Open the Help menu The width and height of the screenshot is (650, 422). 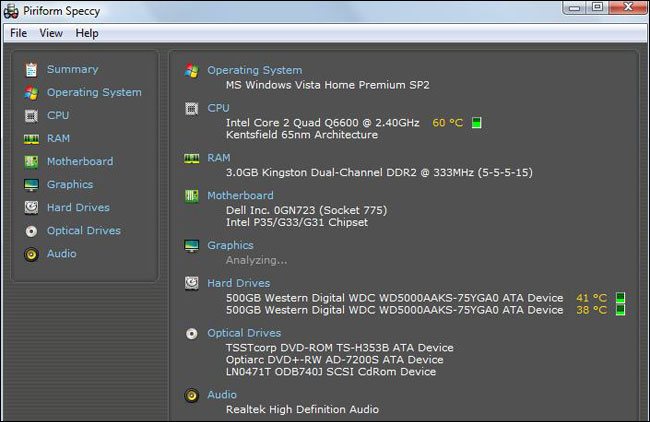[x=87, y=33]
